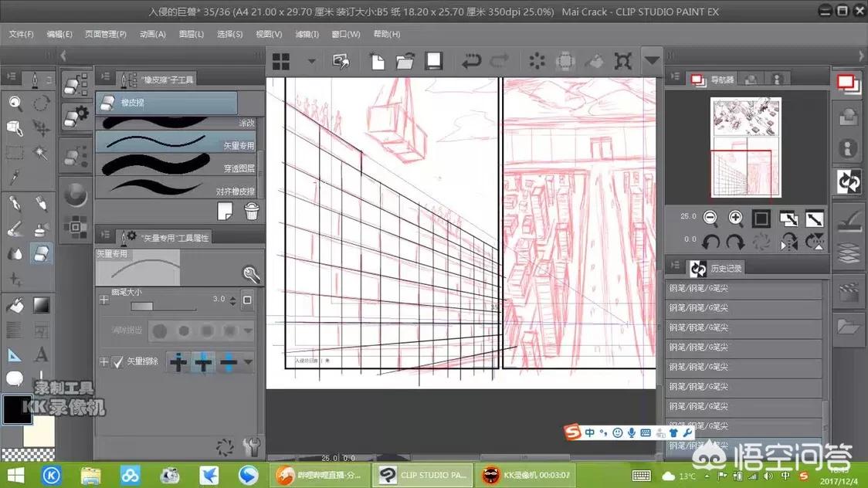
Task: Click the Save icon in command bar
Action: [x=433, y=61]
